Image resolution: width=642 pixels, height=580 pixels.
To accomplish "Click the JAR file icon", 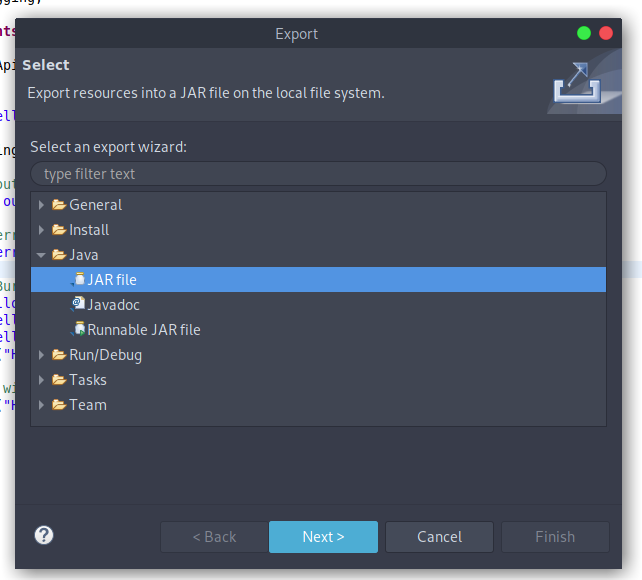I will point(79,279).
